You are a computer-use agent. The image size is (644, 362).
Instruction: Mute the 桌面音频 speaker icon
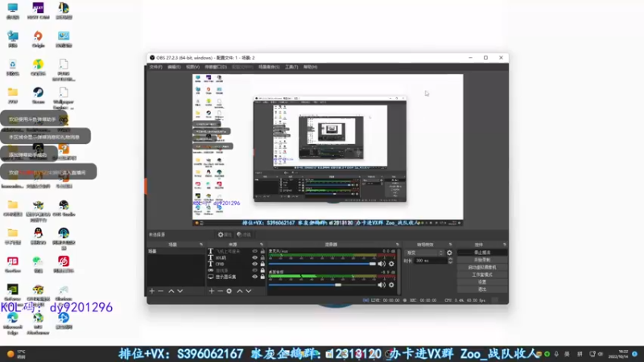(x=382, y=285)
